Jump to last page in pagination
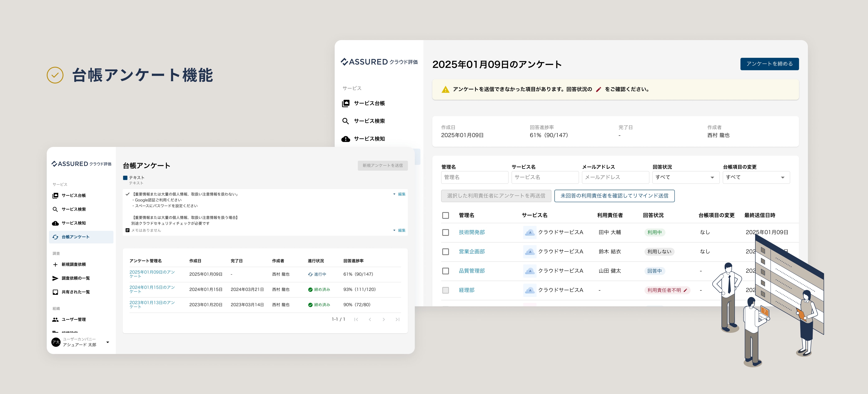 coord(397,319)
